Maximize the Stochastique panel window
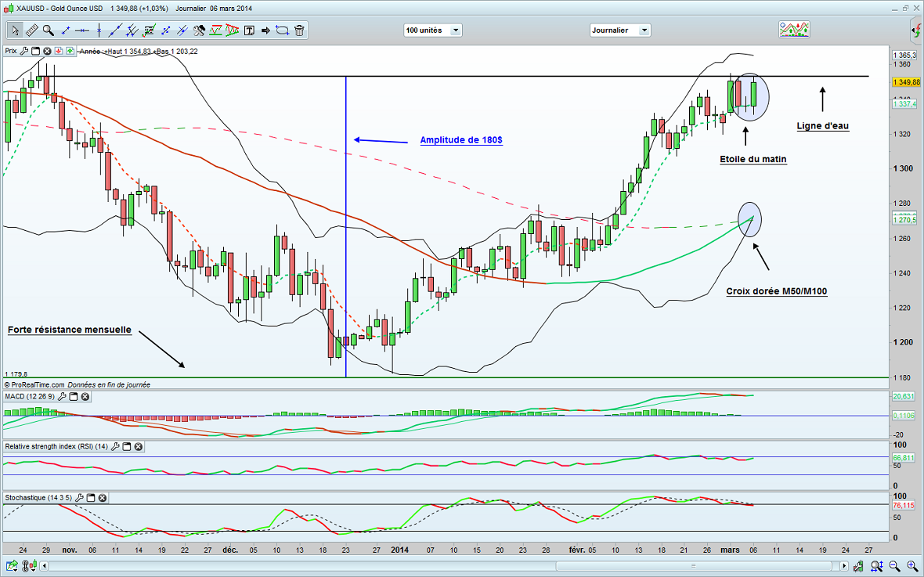924x577 pixels. (x=90, y=498)
